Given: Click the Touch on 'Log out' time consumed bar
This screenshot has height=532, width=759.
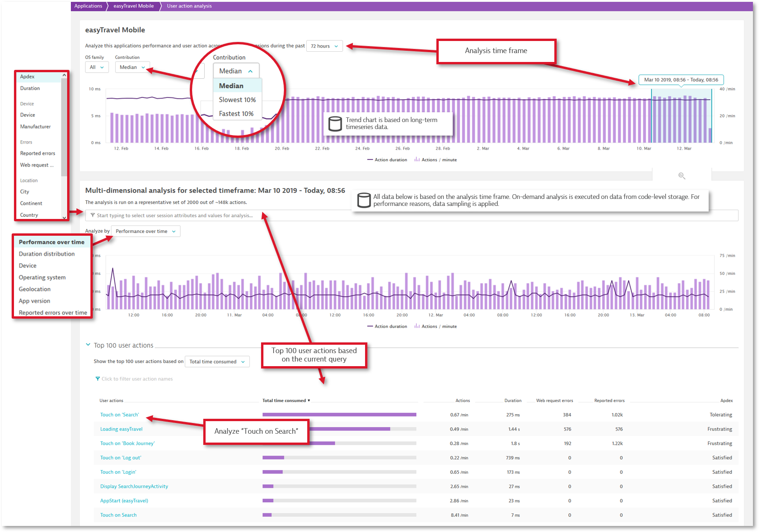Looking at the screenshot, I should coord(339,457).
